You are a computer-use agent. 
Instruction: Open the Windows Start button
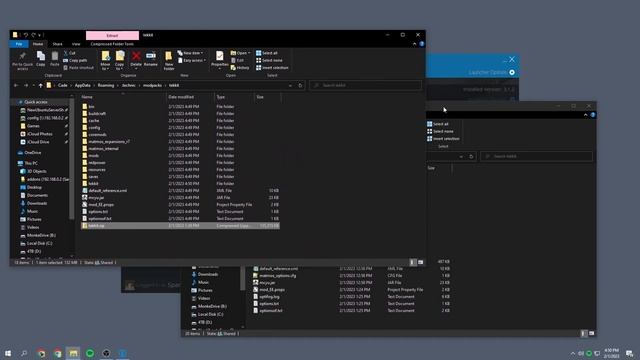tap(8, 353)
